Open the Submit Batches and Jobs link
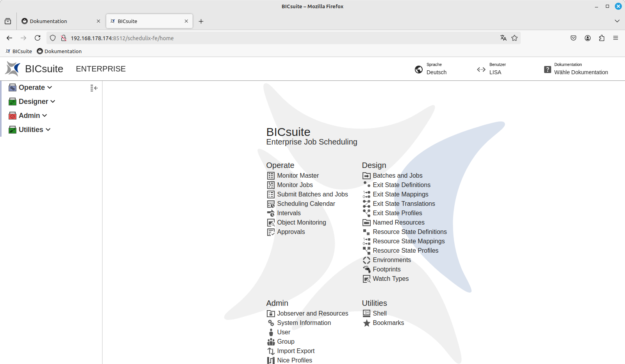 pos(312,194)
